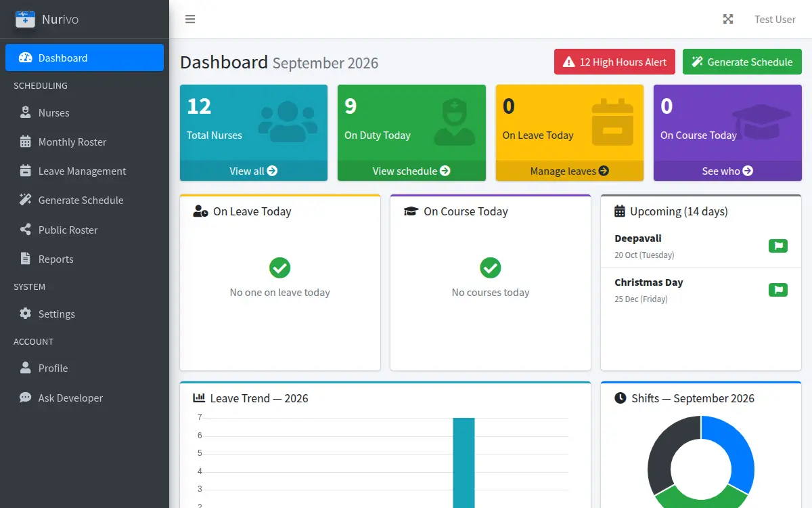Click the users group icon on Total Nurses card
The image size is (812, 508).
point(288,121)
